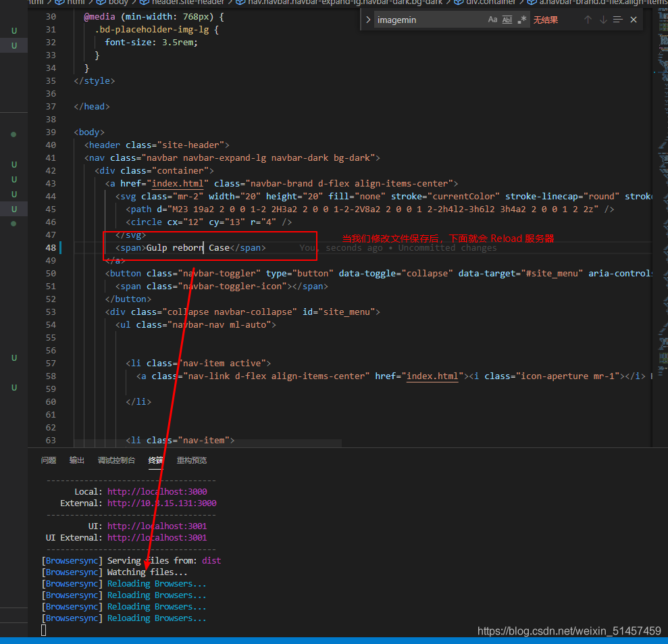
Task: Open the Local http://localhost:3000 link
Action: pos(157,491)
